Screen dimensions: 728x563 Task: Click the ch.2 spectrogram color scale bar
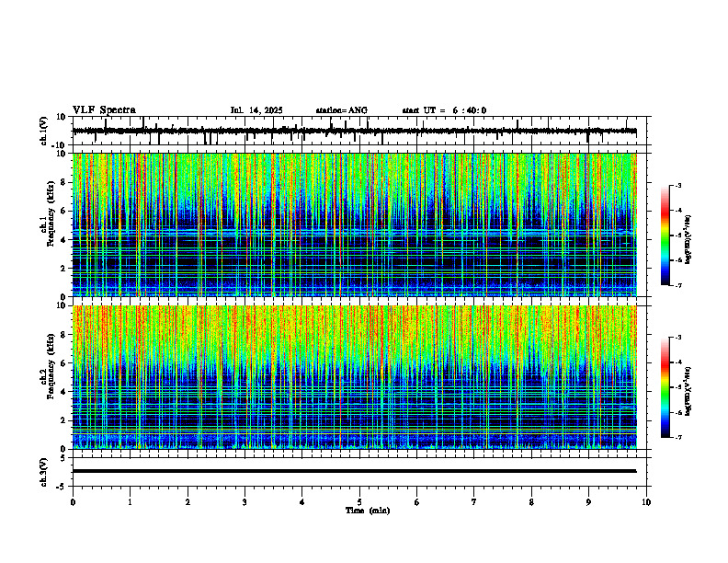point(665,387)
